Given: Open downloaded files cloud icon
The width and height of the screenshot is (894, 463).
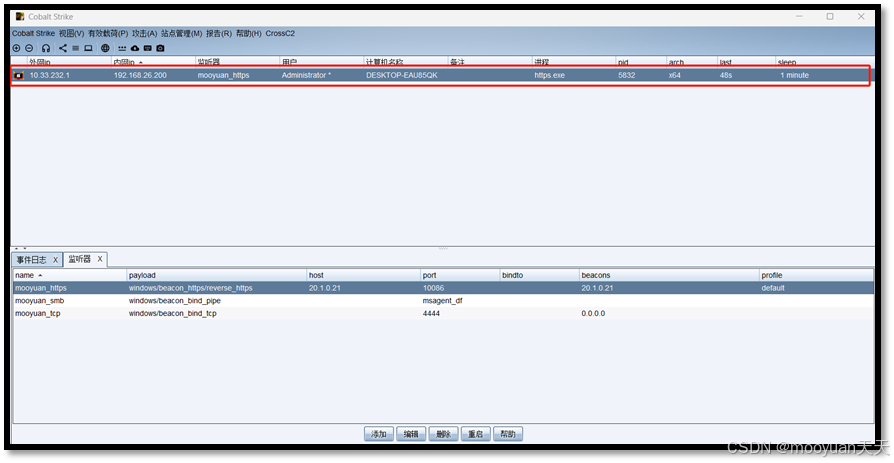Looking at the screenshot, I should 135,48.
